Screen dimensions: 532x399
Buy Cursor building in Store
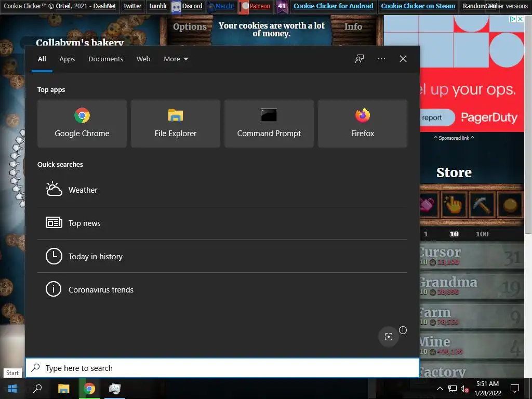tap(472, 257)
